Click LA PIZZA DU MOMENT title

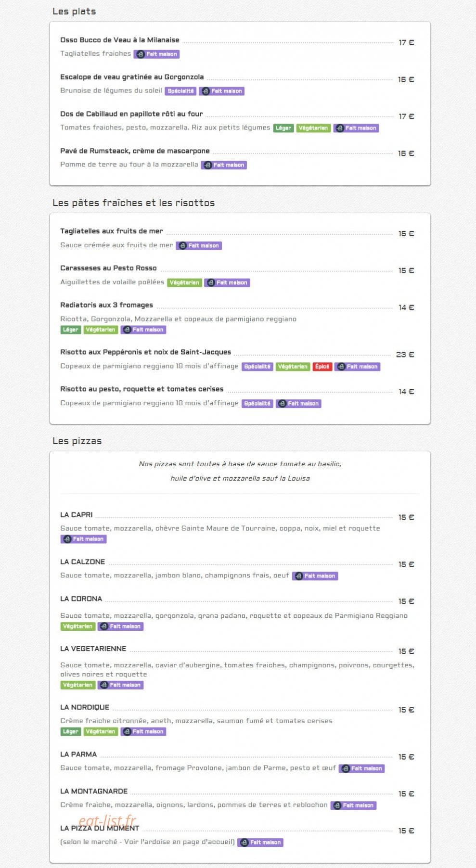click(100, 829)
